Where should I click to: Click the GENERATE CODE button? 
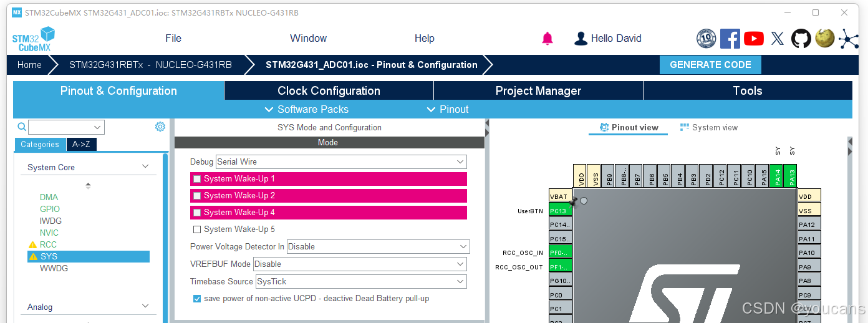[710, 65]
